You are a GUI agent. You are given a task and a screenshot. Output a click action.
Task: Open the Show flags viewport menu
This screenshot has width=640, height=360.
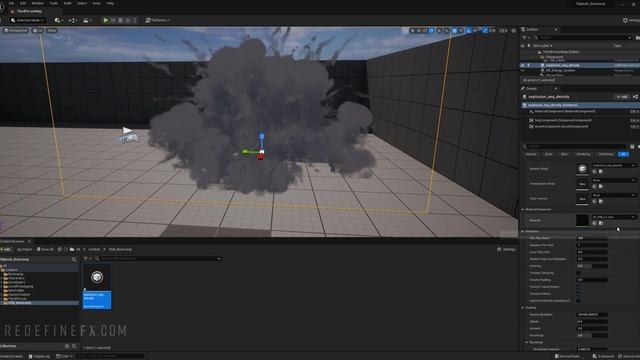[x=52, y=31]
